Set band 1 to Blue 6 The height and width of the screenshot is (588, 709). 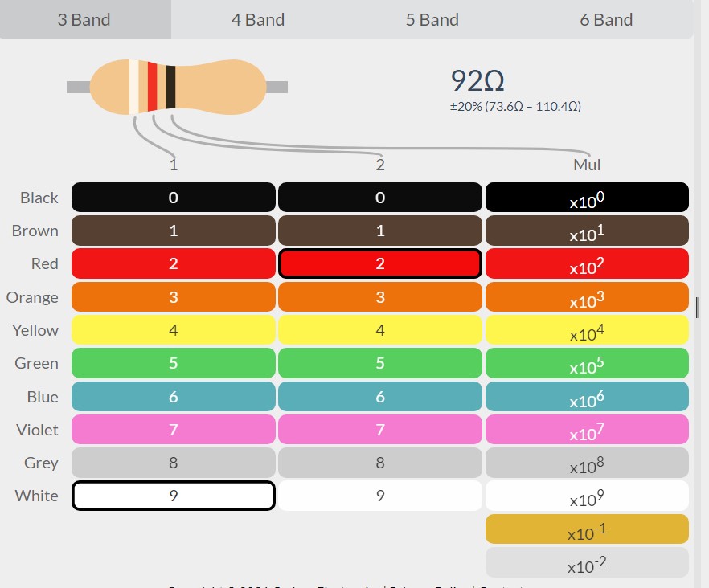173,396
